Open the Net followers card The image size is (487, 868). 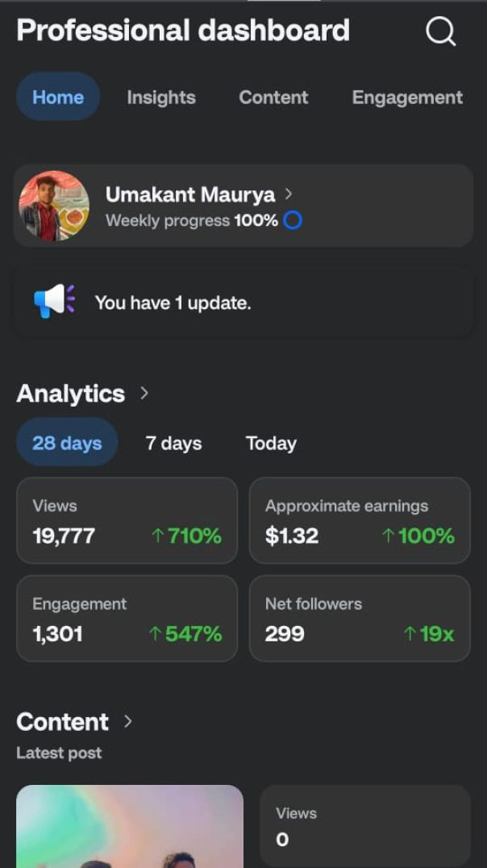point(360,618)
